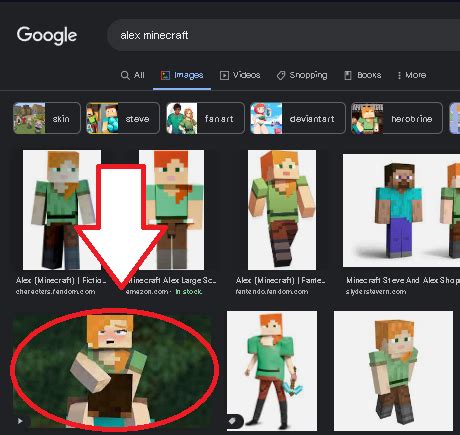Open the fantendo fandom Alex image
Image resolution: width=460 pixels, height=435 pixels.
(x=282, y=210)
